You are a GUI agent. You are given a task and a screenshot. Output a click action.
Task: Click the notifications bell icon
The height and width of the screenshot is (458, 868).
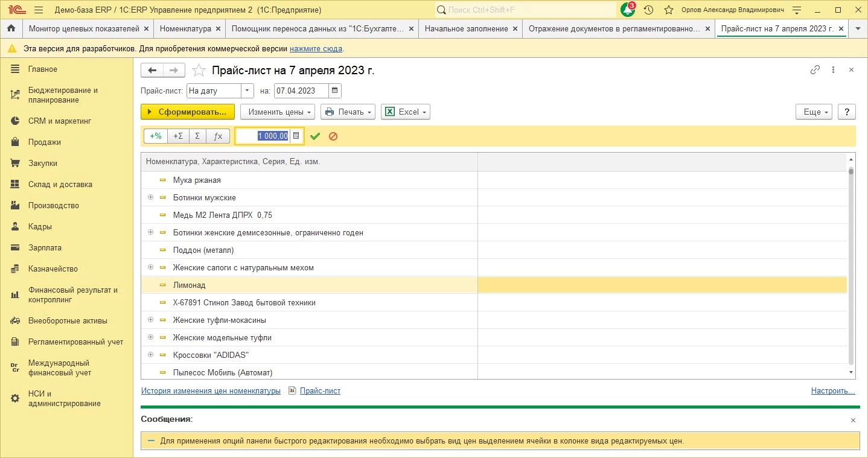[628, 10]
